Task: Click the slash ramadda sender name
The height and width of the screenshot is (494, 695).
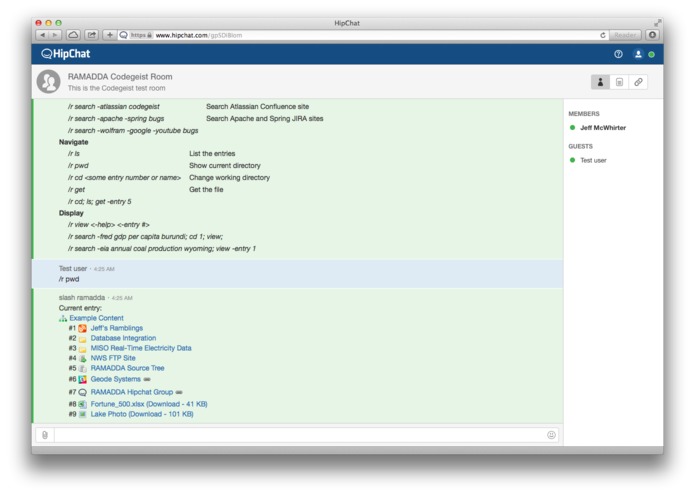Action: coord(82,298)
